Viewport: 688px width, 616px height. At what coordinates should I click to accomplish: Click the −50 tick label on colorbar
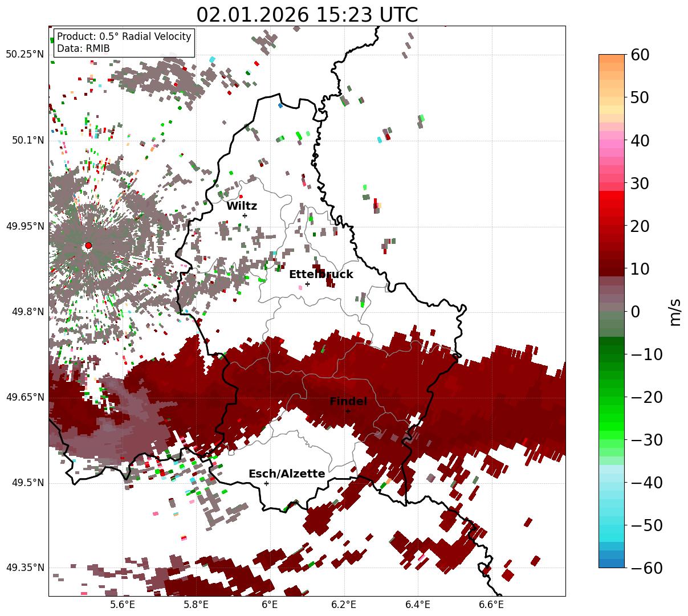tap(646, 525)
